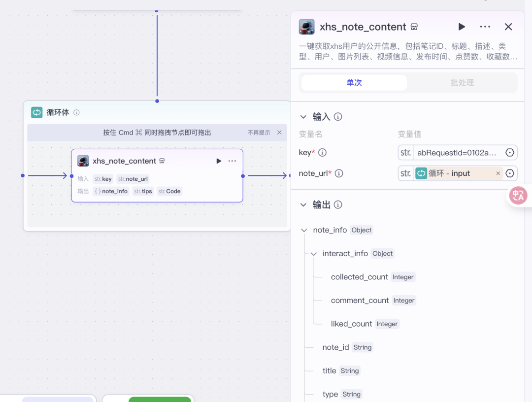Click Code output tag on node
The width and height of the screenshot is (532, 402).
pyautogui.click(x=169, y=191)
